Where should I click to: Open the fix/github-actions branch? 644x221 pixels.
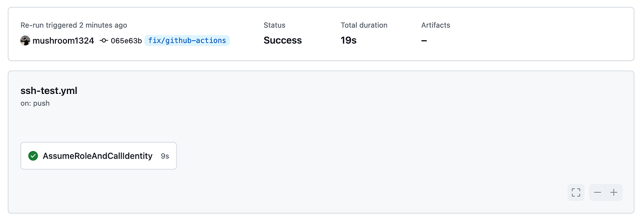point(187,41)
